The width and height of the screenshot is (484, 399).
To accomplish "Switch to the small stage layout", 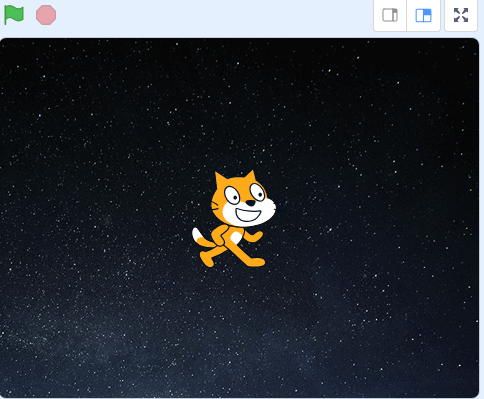I will tap(390, 15).
